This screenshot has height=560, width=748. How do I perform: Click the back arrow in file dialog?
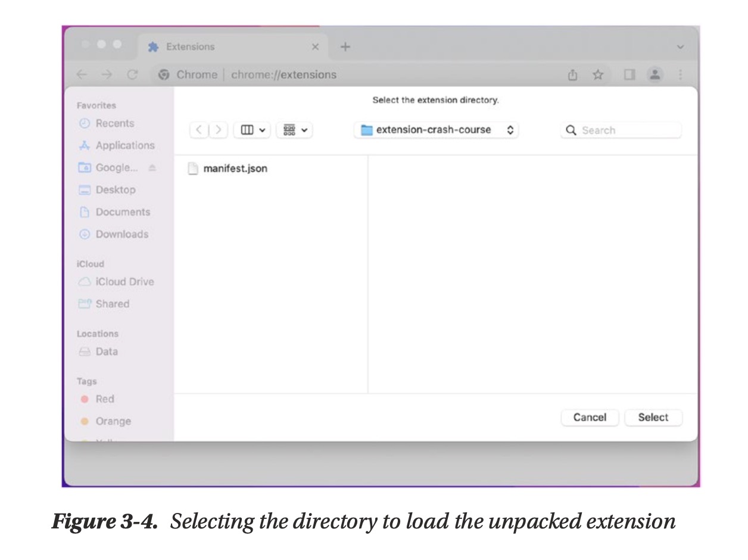pyautogui.click(x=200, y=130)
